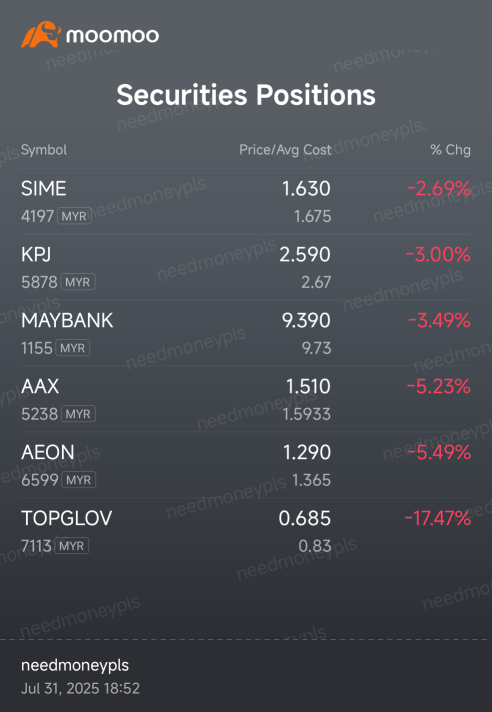Click the moomoo bull logo icon
Image resolution: width=492 pixels, height=712 pixels.
click(x=41, y=34)
